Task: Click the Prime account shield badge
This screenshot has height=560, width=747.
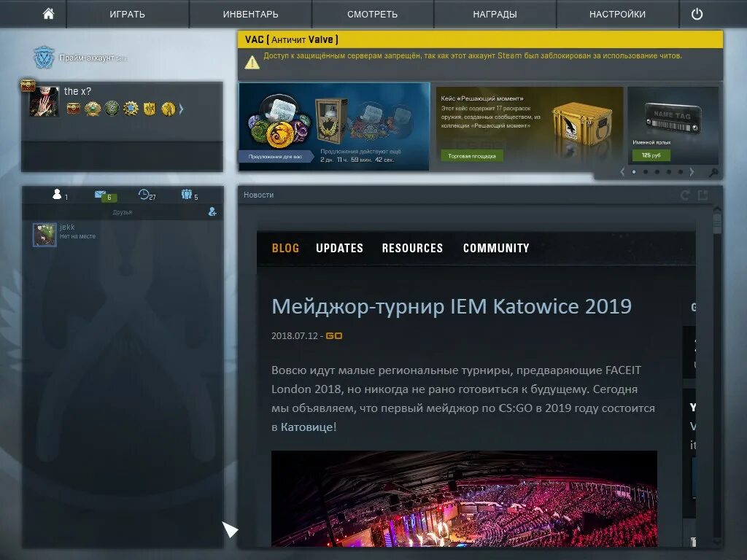Action: click(x=44, y=57)
